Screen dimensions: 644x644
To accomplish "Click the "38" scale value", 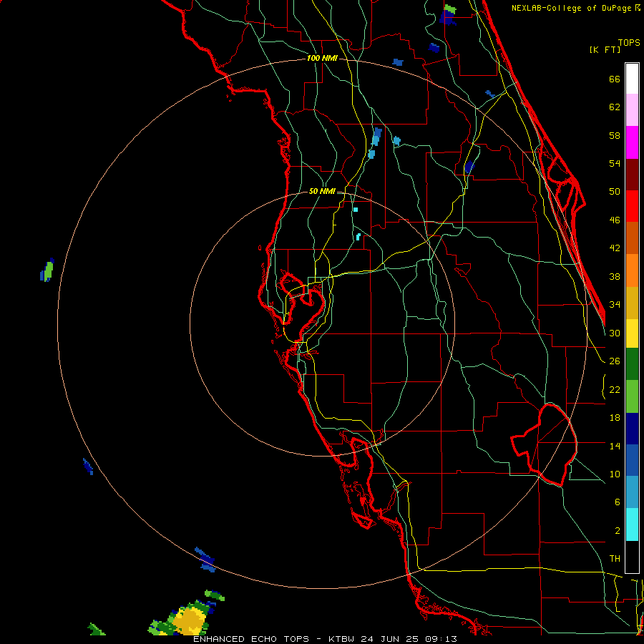I will [615, 277].
